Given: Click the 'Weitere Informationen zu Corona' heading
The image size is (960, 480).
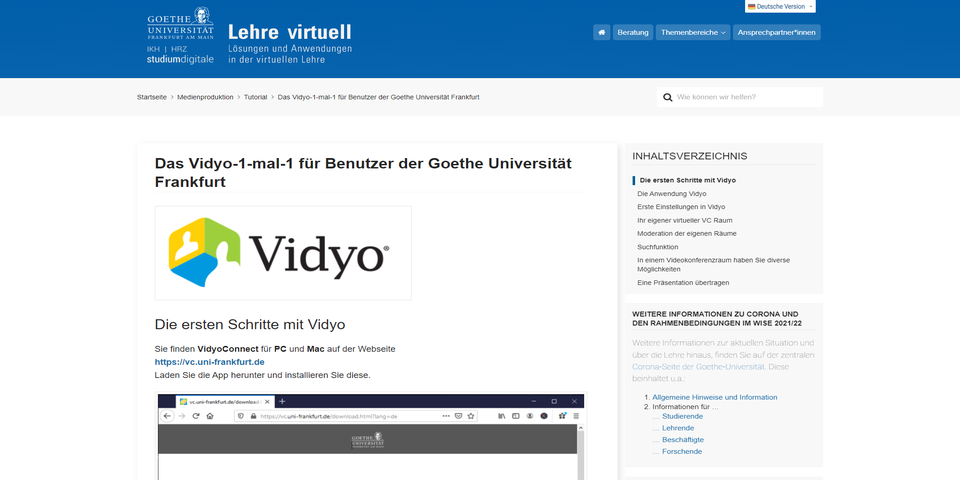Looking at the screenshot, I should (x=717, y=318).
